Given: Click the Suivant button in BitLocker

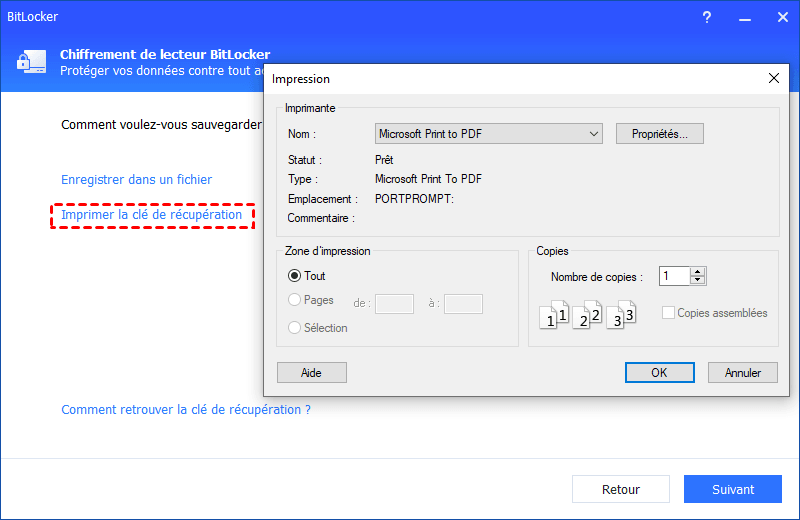Looking at the screenshot, I should point(733,489).
